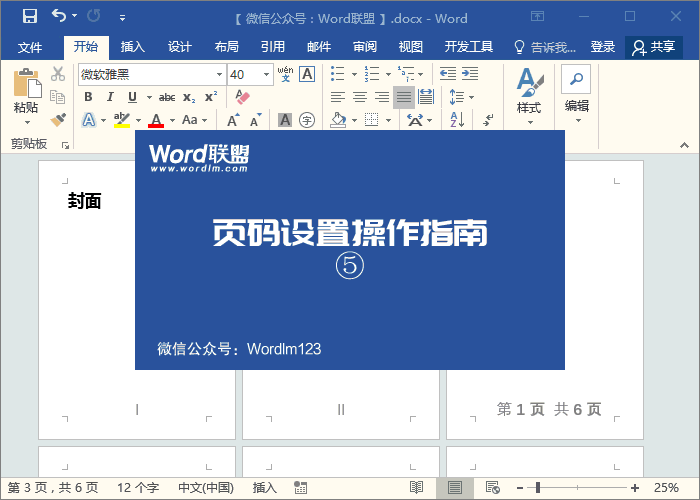Screen dimensions: 700x500
Task: Show or hide paragraph marks
Action: click(488, 120)
